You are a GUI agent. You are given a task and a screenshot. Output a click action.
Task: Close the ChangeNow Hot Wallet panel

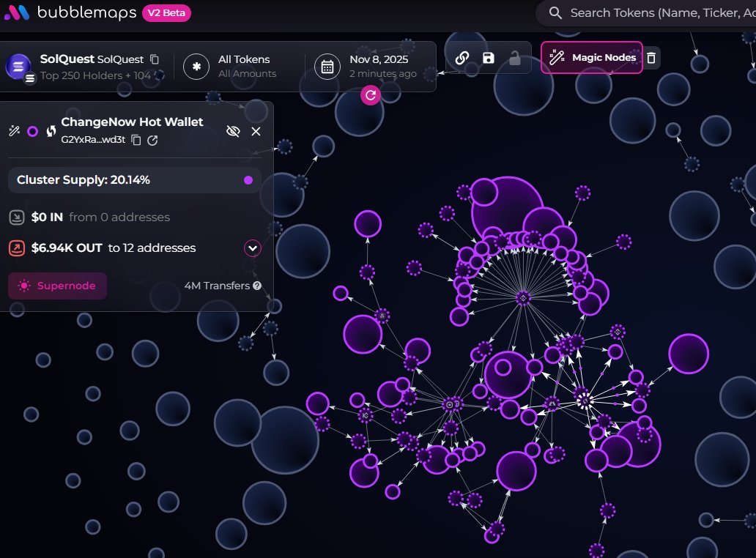[x=256, y=131]
